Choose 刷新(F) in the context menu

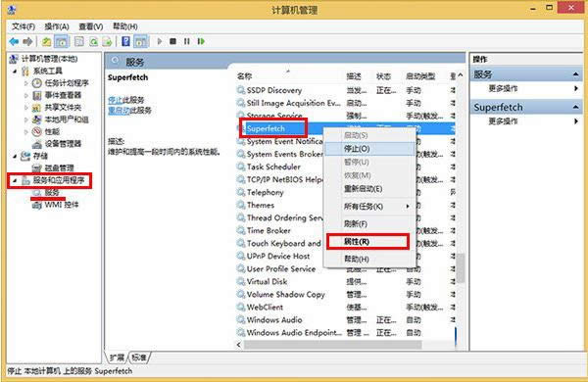369,224
